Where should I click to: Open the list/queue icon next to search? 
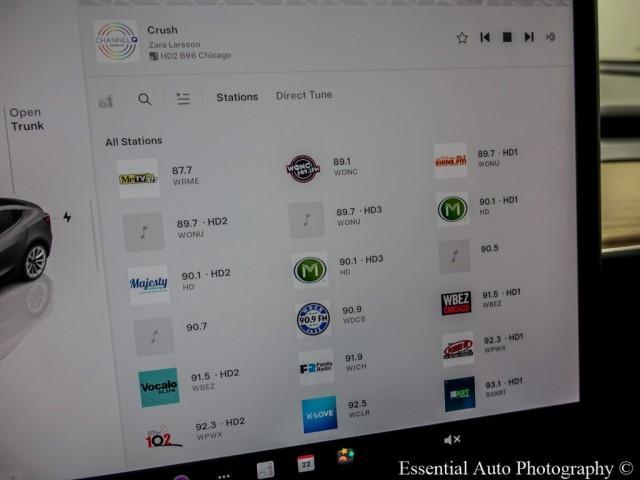point(183,98)
